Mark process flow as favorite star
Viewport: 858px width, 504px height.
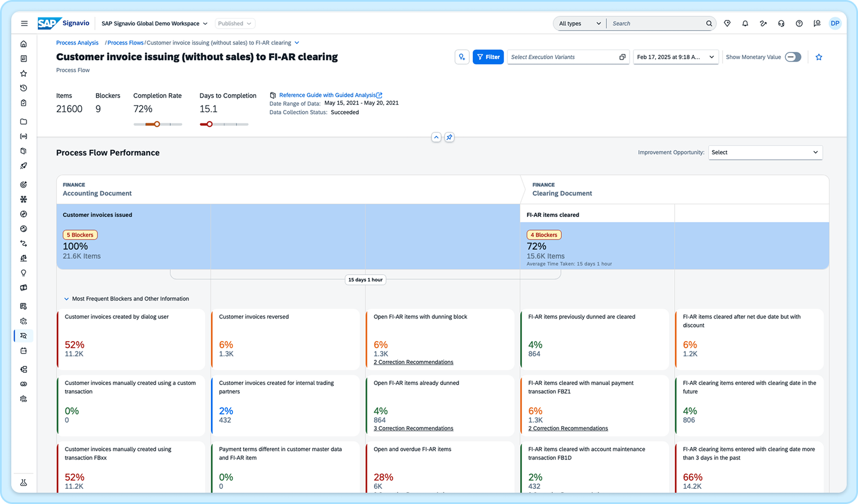tap(819, 57)
